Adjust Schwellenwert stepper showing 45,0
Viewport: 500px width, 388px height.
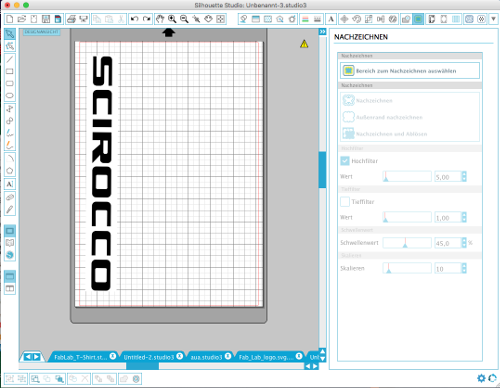pos(464,243)
